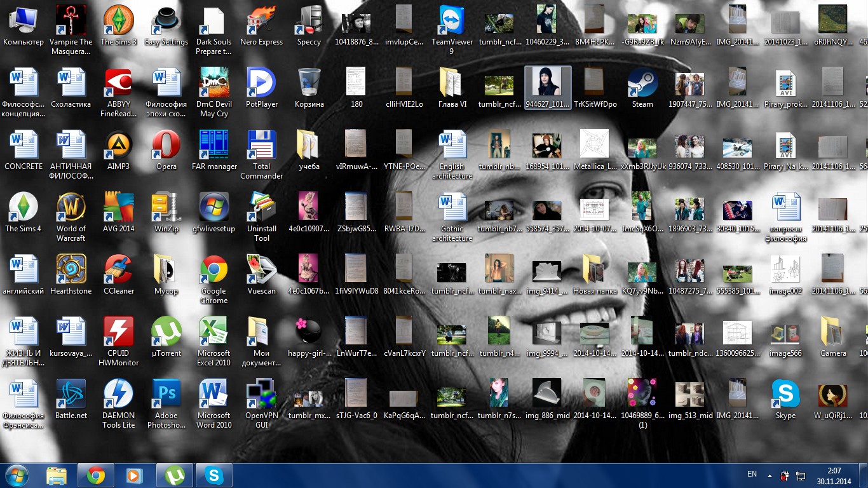Viewport: 868px width, 488px height.
Task: Click the EN language indicator
Action: point(752,475)
